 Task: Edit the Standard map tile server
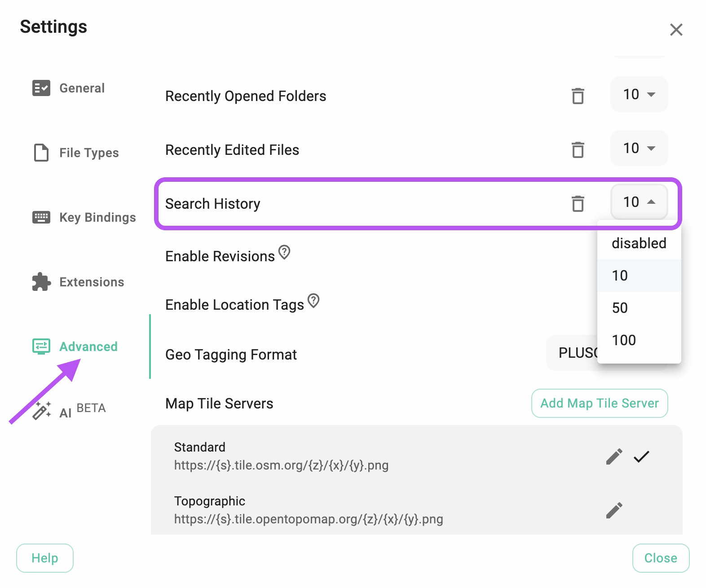point(613,456)
